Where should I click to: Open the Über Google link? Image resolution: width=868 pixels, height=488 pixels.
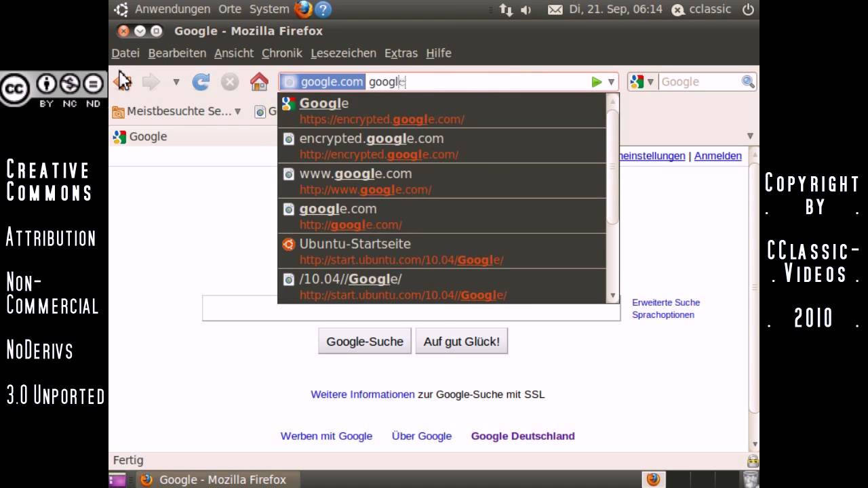pyautogui.click(x=422, y=436)
